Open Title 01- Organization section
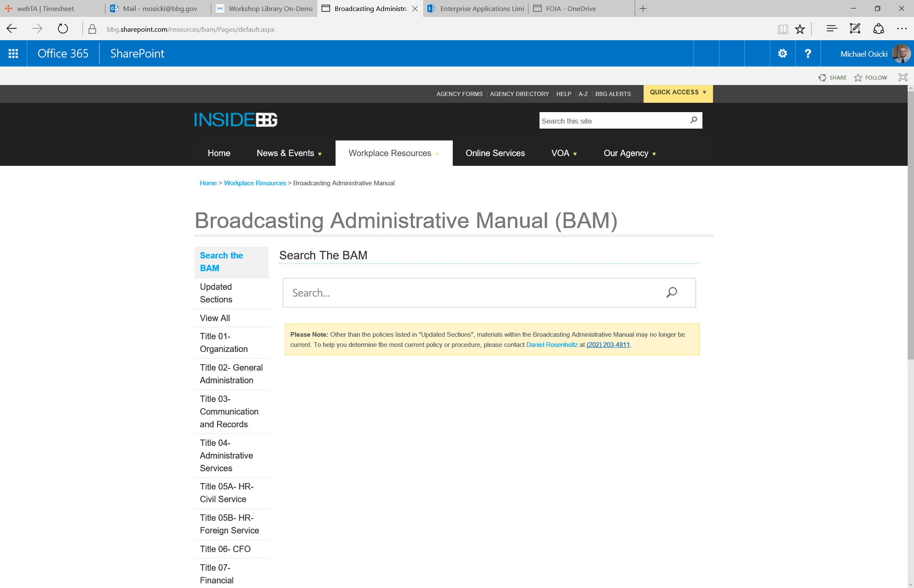 231,343
